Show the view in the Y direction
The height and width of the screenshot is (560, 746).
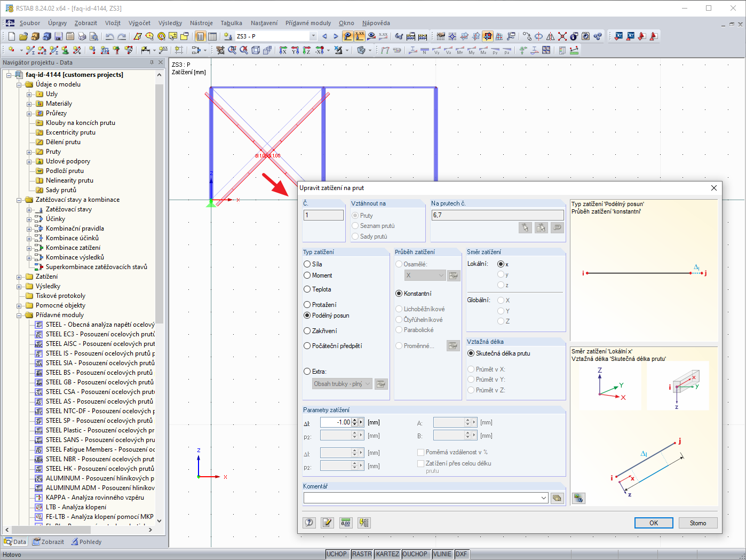pyautogui.click(x=295, y=50)
